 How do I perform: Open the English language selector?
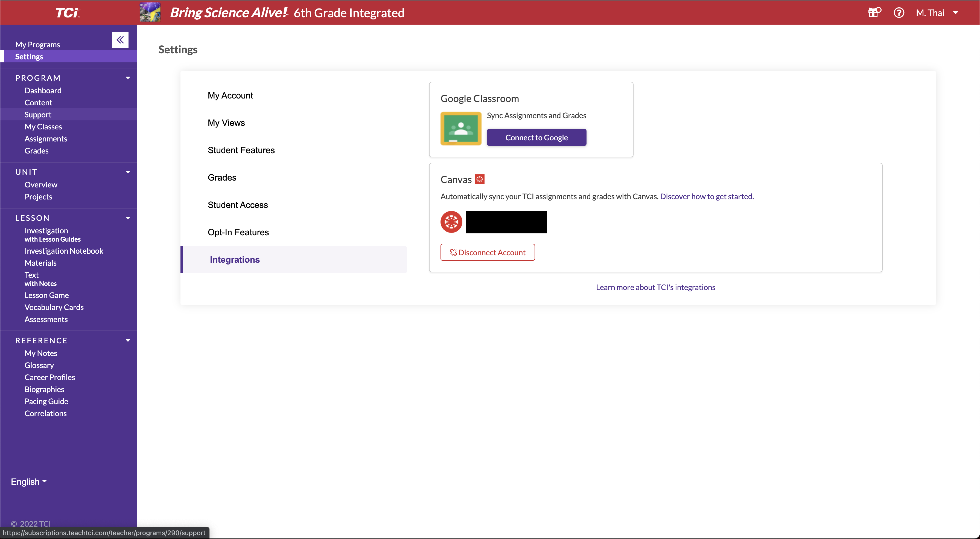(x=28, y=481)
